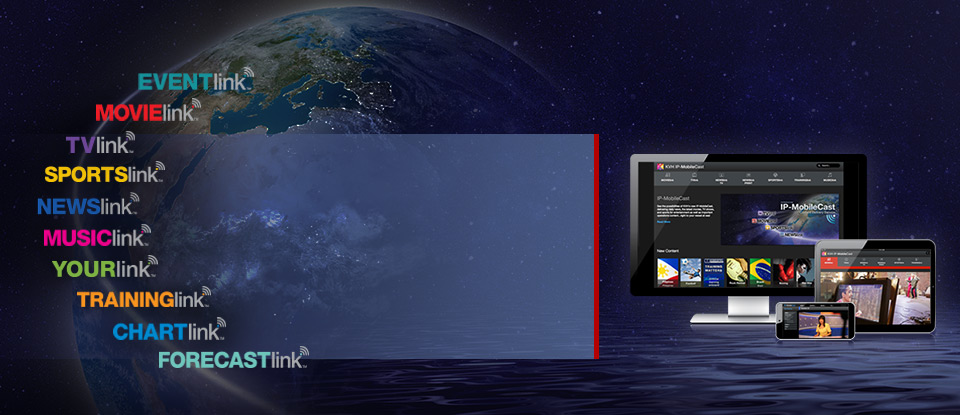960x415 pixels.
Task: Click the FORECASTlink logo
Action: pos(233,359)
